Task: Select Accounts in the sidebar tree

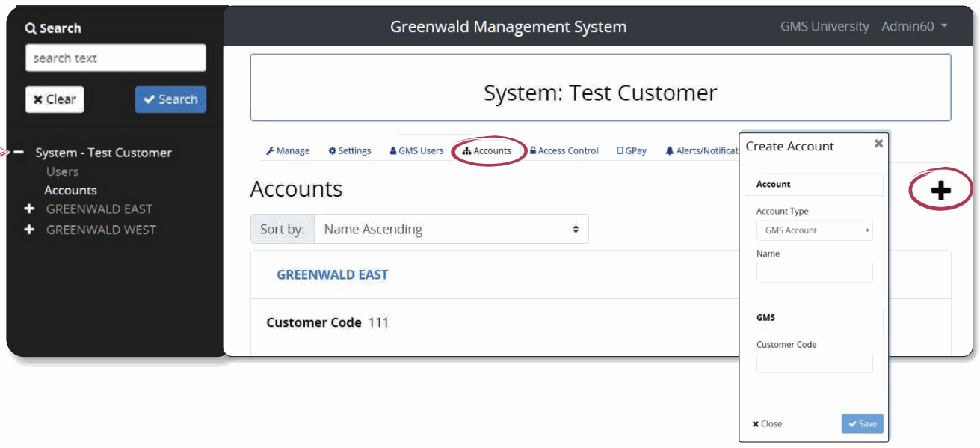Action: point(70,191)
